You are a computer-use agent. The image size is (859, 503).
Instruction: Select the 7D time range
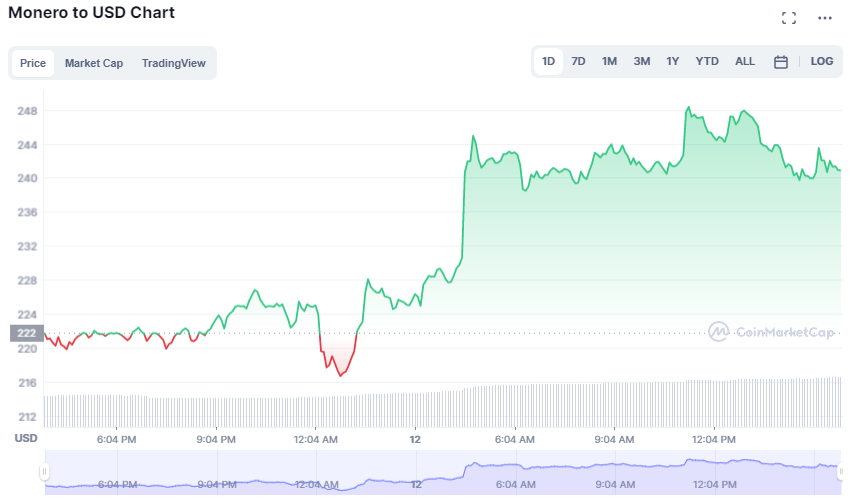click(578, 61)
